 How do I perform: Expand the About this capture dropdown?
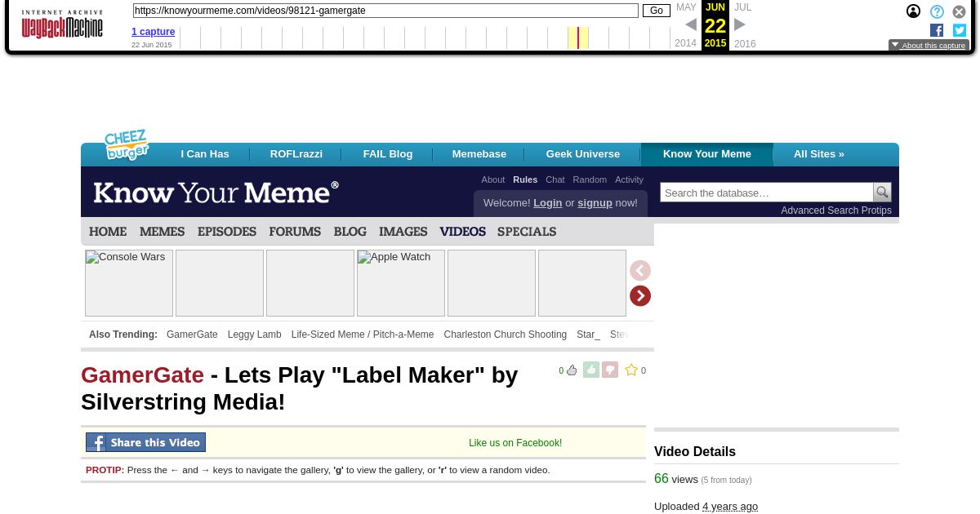point(929,46)
